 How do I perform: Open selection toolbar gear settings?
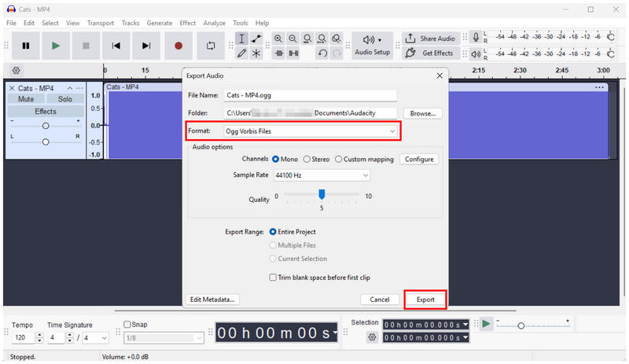(372, 337)
